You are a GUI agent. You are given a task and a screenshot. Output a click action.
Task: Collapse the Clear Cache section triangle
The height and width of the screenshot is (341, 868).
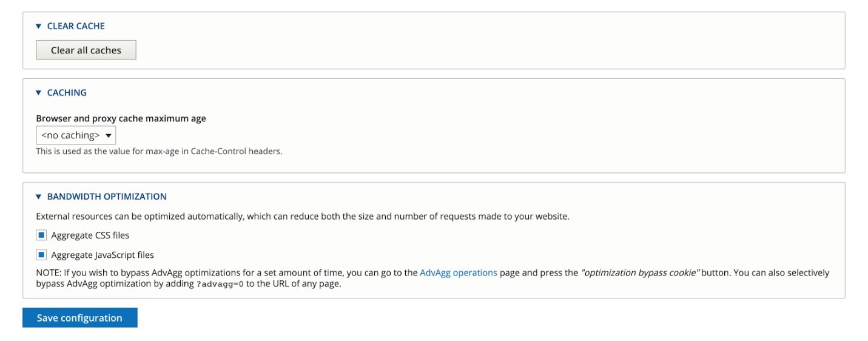(39, 26)
